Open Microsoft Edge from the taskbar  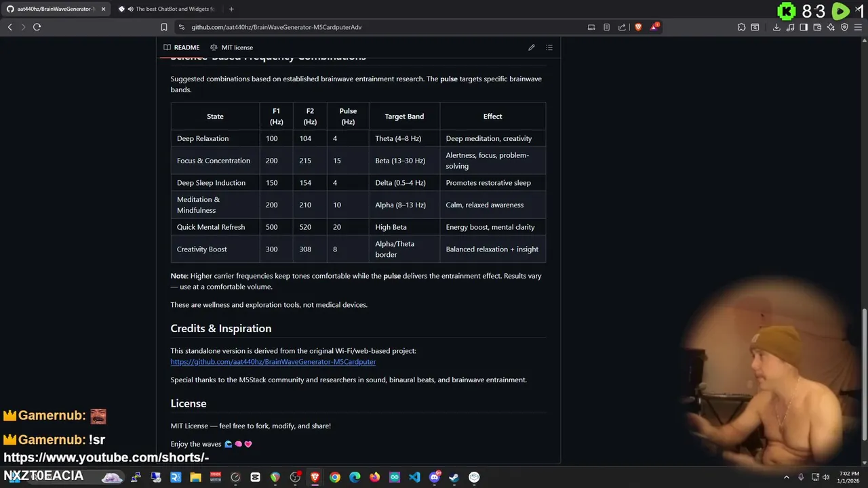click(355, 477)
